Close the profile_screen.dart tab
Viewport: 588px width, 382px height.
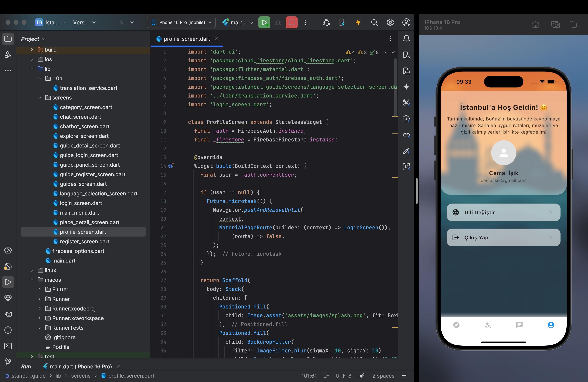[x=216, y=39]
